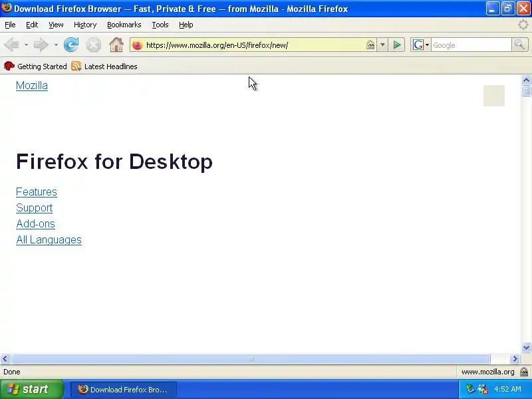This screenshot has width=532, height=399.
Task: Click the green Go button
Action: pos(396,45)
